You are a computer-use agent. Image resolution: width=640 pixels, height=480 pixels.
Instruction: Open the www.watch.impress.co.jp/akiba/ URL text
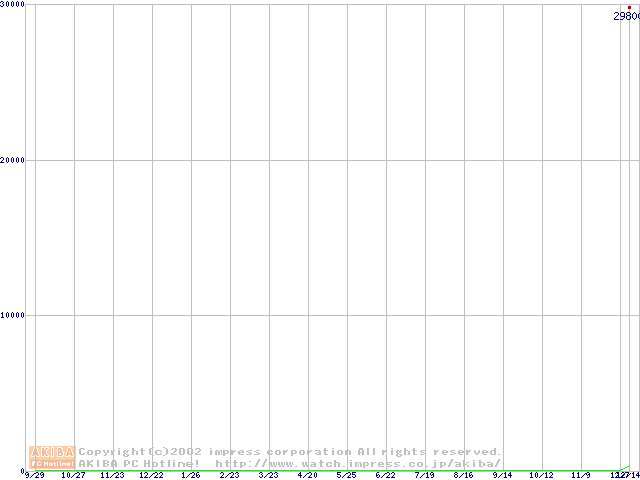pos(357,464)
